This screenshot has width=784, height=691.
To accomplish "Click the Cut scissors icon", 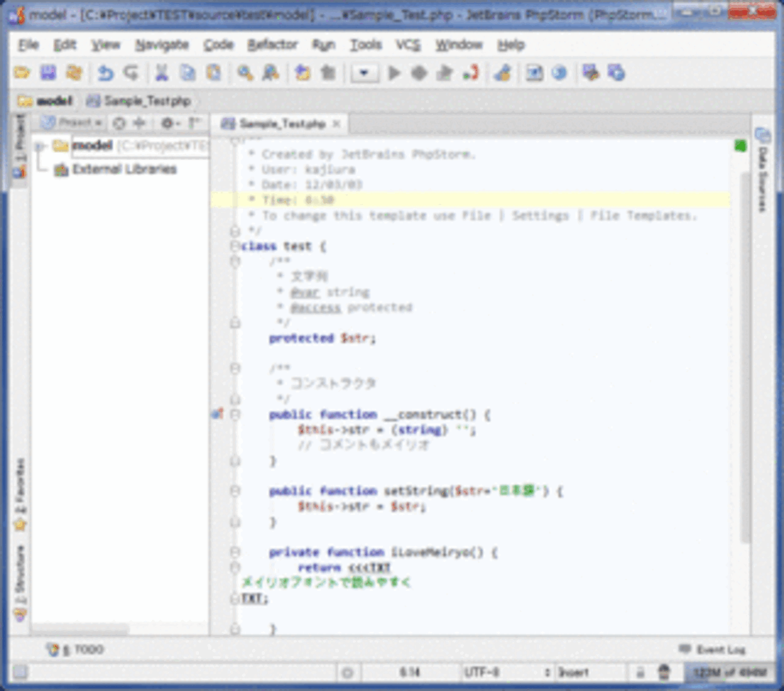I will tap(161, 74).
